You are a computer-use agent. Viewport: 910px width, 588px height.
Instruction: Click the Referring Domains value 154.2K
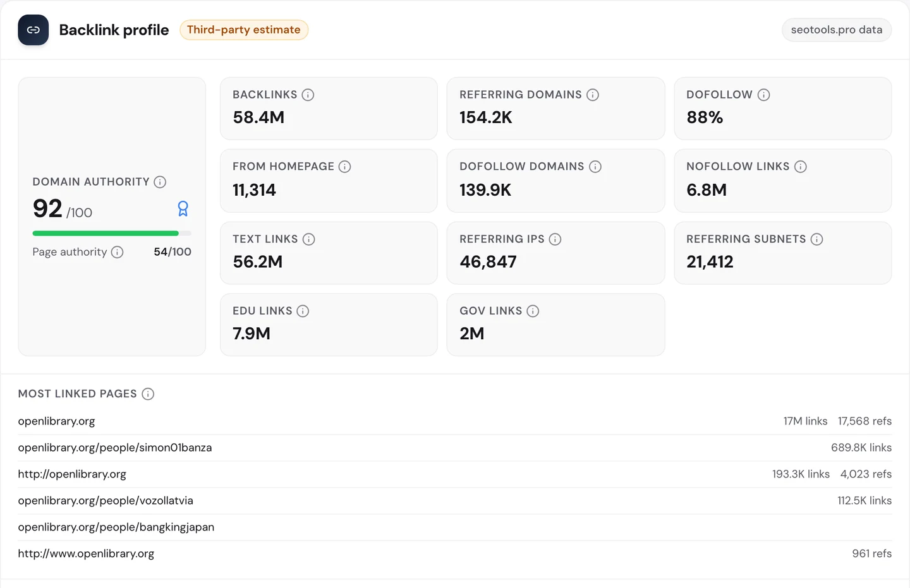[486, 117]
